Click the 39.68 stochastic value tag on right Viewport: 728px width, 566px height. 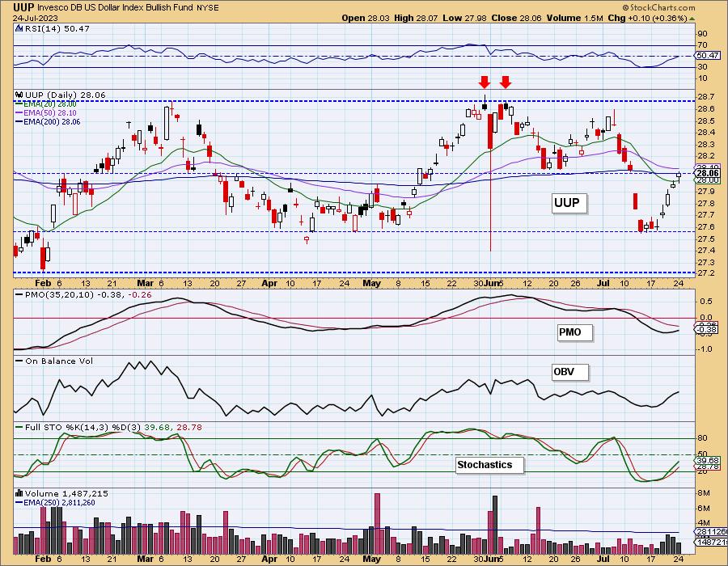(x=708, y=460)
